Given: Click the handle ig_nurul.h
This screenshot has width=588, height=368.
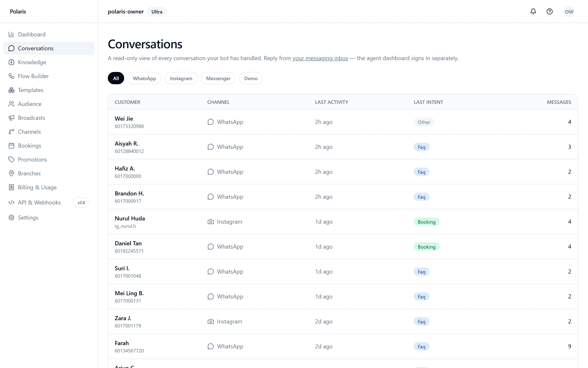Looking at the screenshot, I should tap(125, 226).
